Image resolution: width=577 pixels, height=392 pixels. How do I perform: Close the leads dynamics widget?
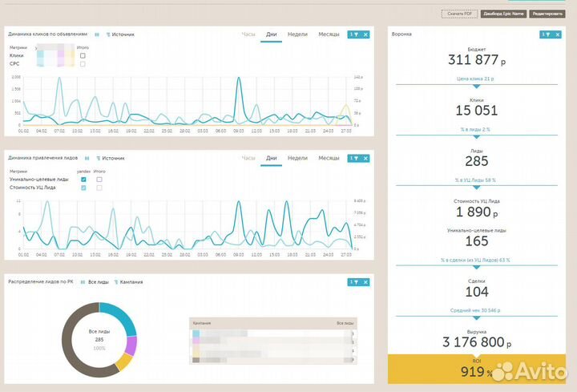365,159
